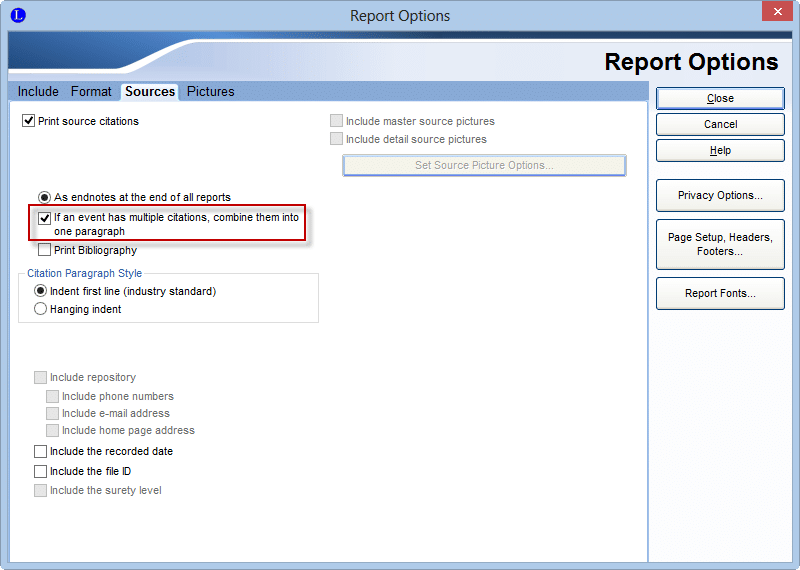This screenshot has width=800, height=570.
Task: Close the Report Options window with X
Action: [x=777, y=11]
